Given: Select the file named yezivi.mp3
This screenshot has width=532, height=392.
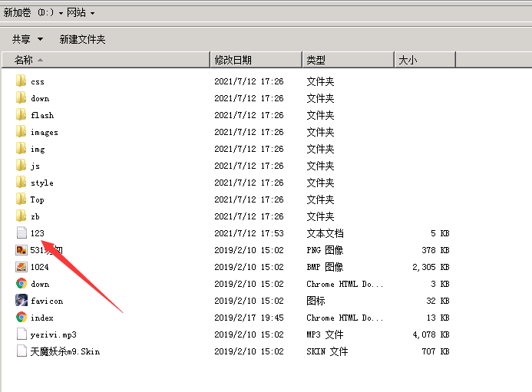Looking at the screenshot, I should pos(54,335).
